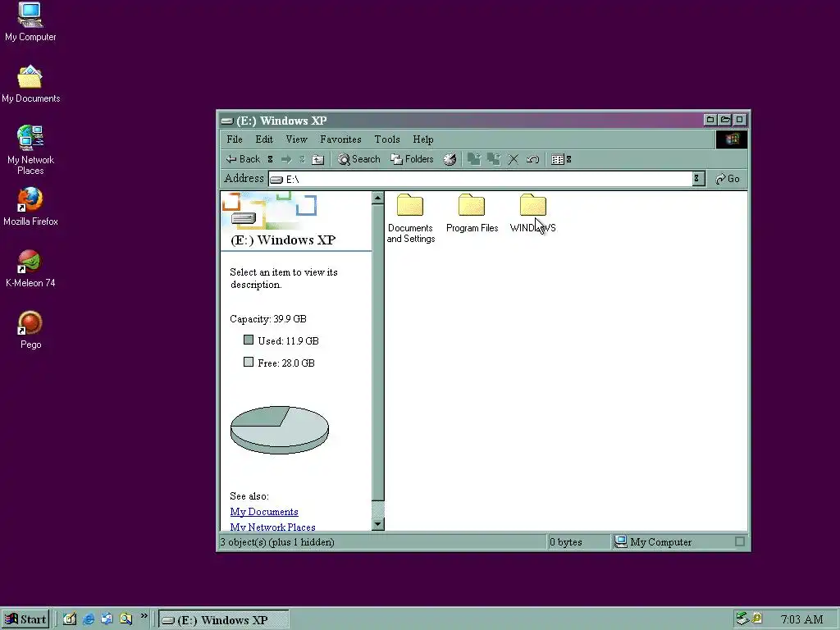840x630 pixels.
Task: Open the Forward history dropdown arrow
Action: (x=302, y=159)
